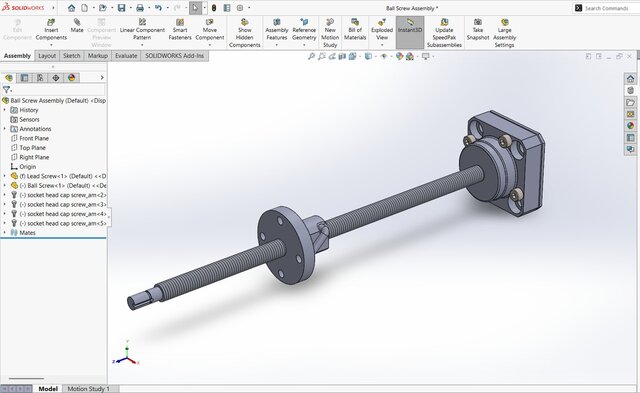Viewport: 640px width, 393px height.
Task: Click the Open document icon
Action: (103, 8)
